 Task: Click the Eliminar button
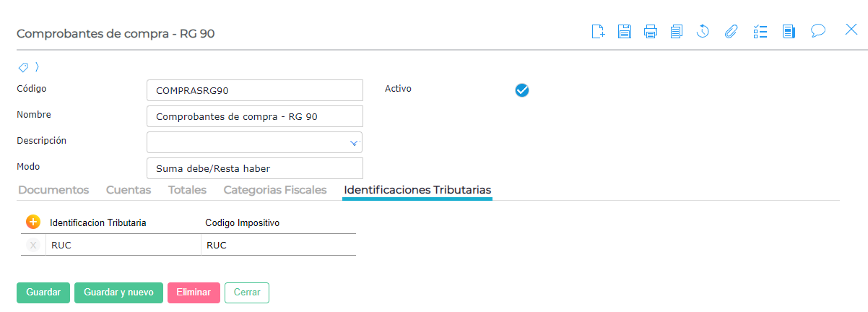194,292
